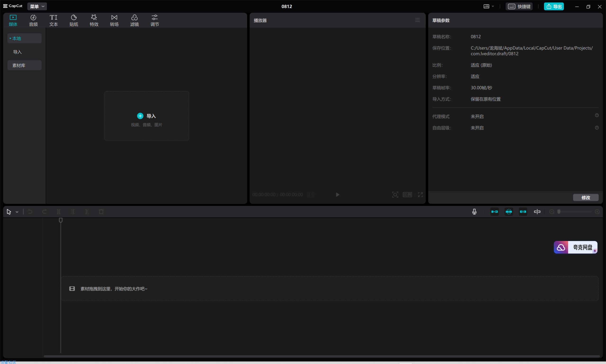Switch to the 转场 (Transitions) tab
Viewport: 606px width, 364px height.
click(x=114, y=20)
